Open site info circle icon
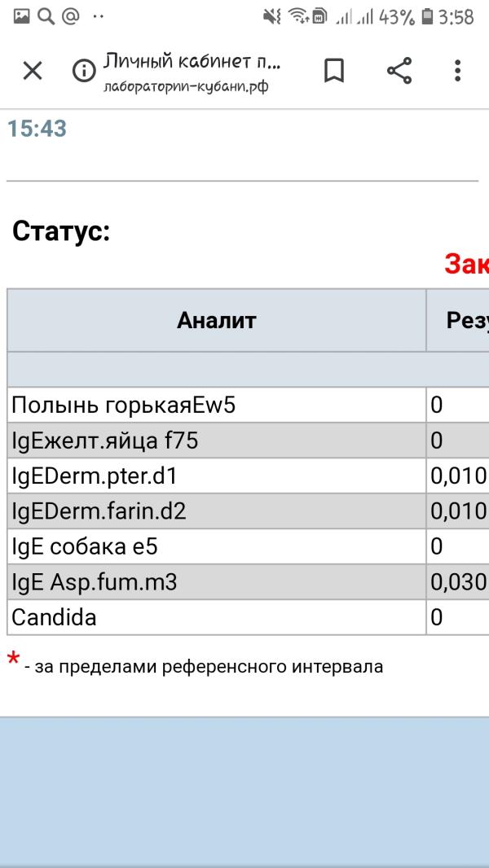The width and height of the screenshot is (489, 868). click(84, 70)
